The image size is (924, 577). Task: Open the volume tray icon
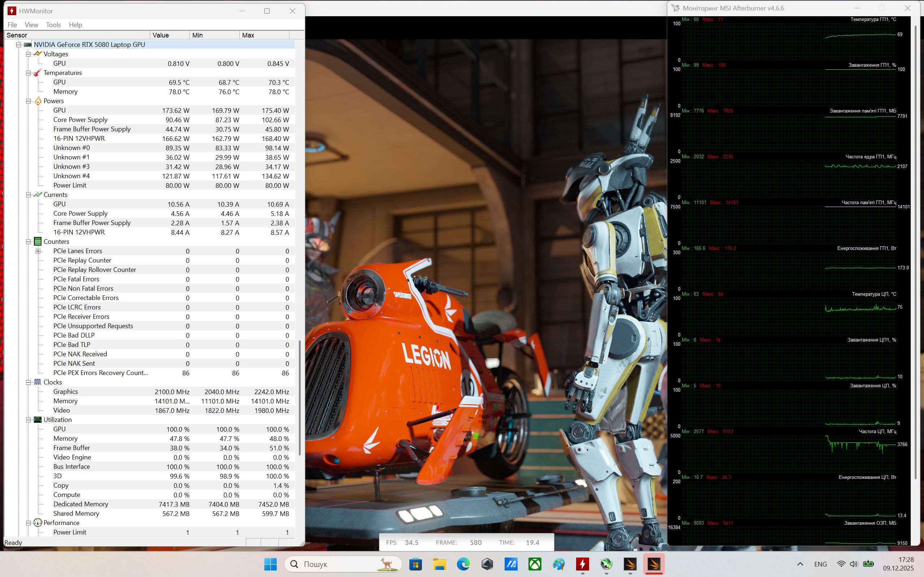pos(854,564)
